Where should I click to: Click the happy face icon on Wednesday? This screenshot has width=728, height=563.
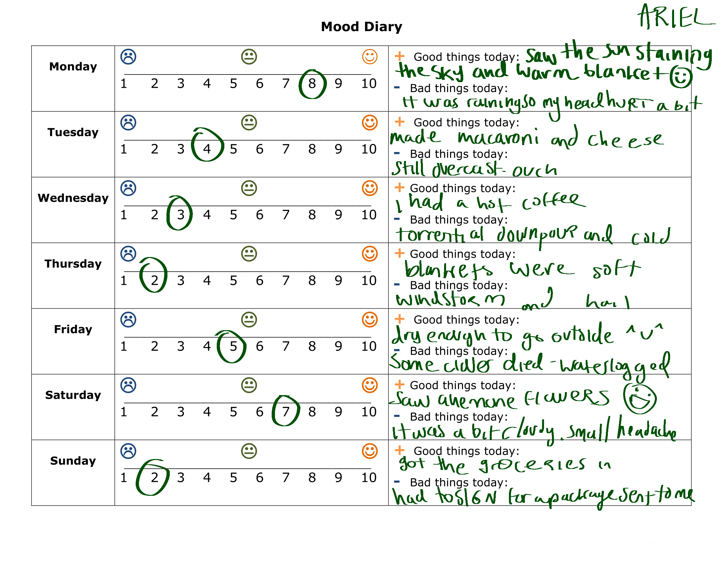click(368, 186)
